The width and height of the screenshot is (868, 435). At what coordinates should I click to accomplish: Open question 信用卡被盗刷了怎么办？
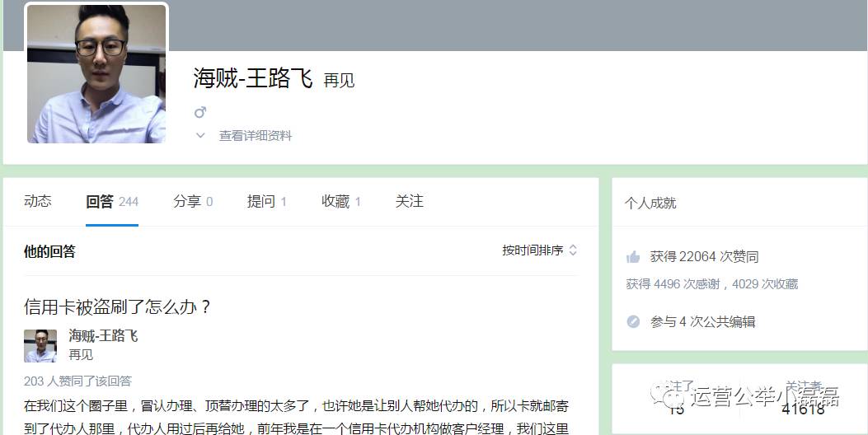117,306
